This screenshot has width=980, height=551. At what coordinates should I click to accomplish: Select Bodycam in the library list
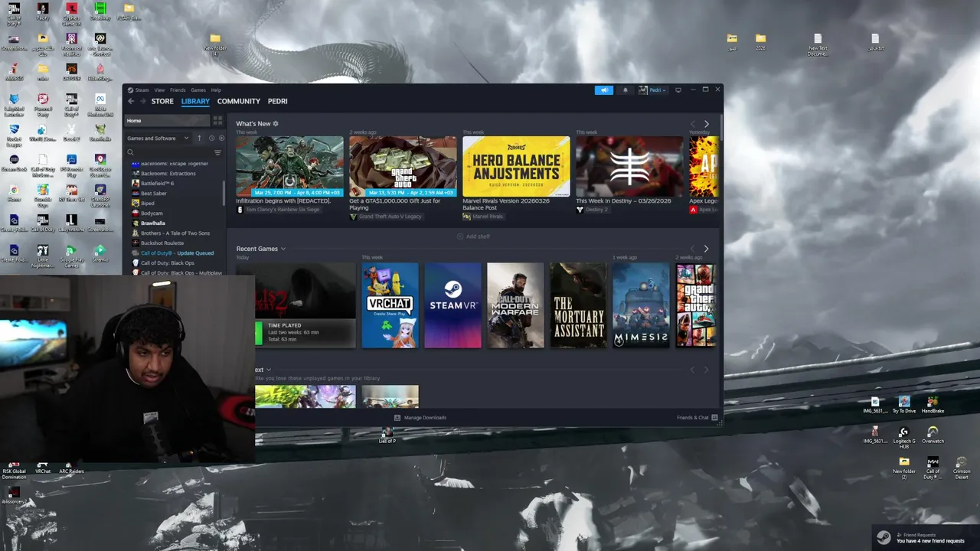(x=152, y=213)
